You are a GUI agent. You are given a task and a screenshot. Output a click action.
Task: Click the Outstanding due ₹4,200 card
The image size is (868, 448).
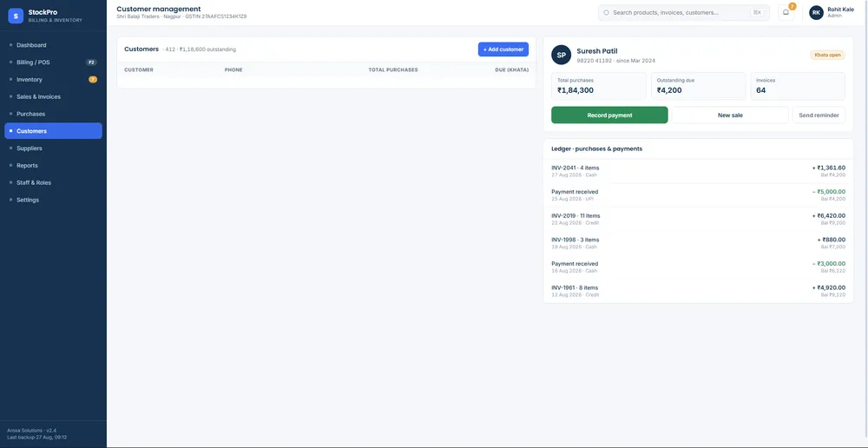pyautogui.click(x=698, y=86)
